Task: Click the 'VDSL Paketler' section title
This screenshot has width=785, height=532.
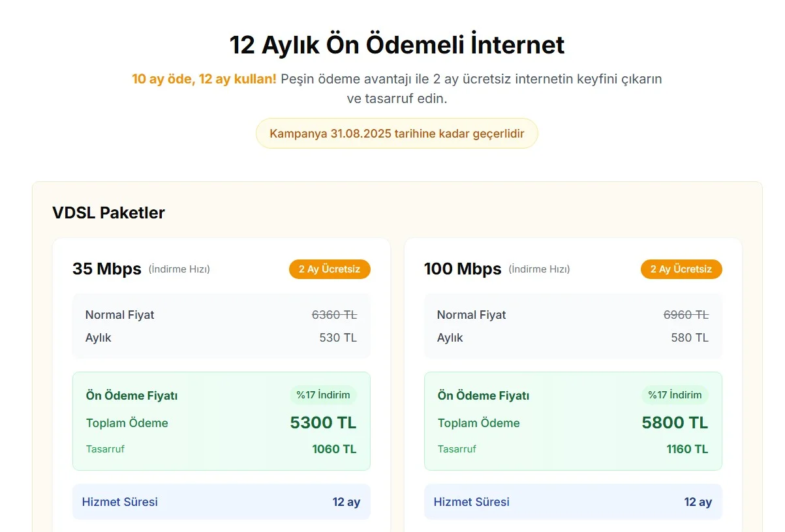Action: click(x=108, y=213)
